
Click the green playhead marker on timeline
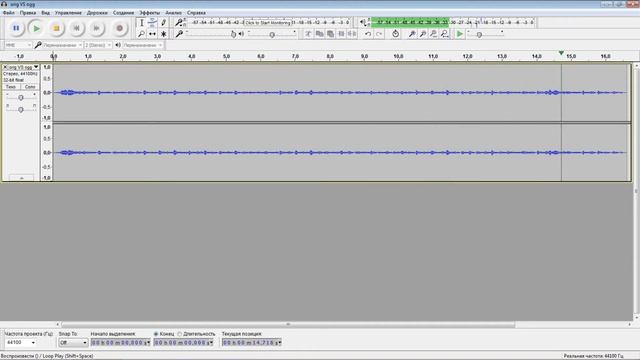[561, 53]
